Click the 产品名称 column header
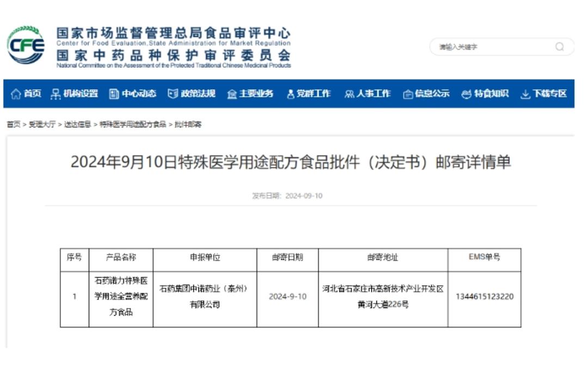The width and height of the screenshot is (588, 369). (x=121, y=257)
